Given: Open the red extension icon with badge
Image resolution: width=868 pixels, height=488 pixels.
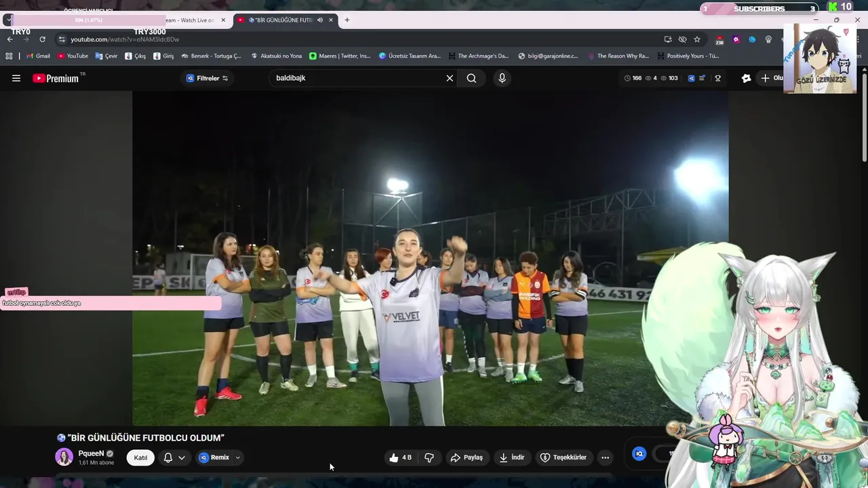Looking at the screenshot, I should pyautogui.click(x=719, y=39).
